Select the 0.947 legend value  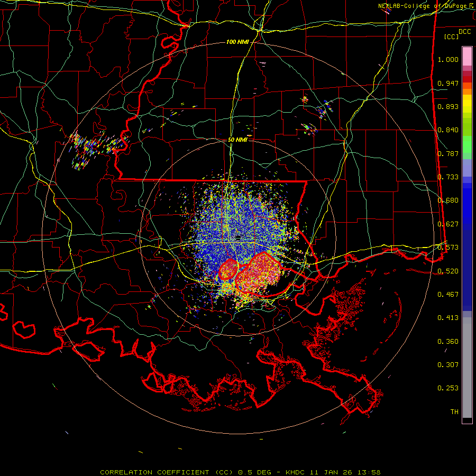point(448,83)
